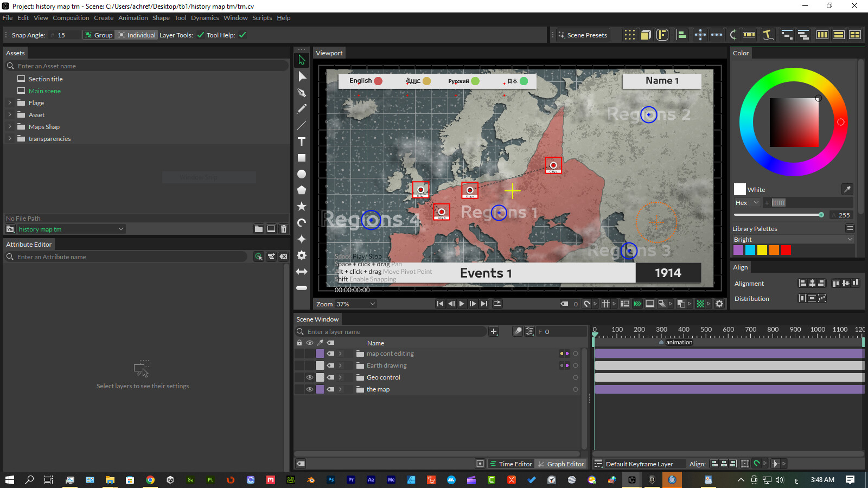Open the render settings gear near the timeline controls
The height and width of the screenshot is (488, 868).
[x=719, y=304]
